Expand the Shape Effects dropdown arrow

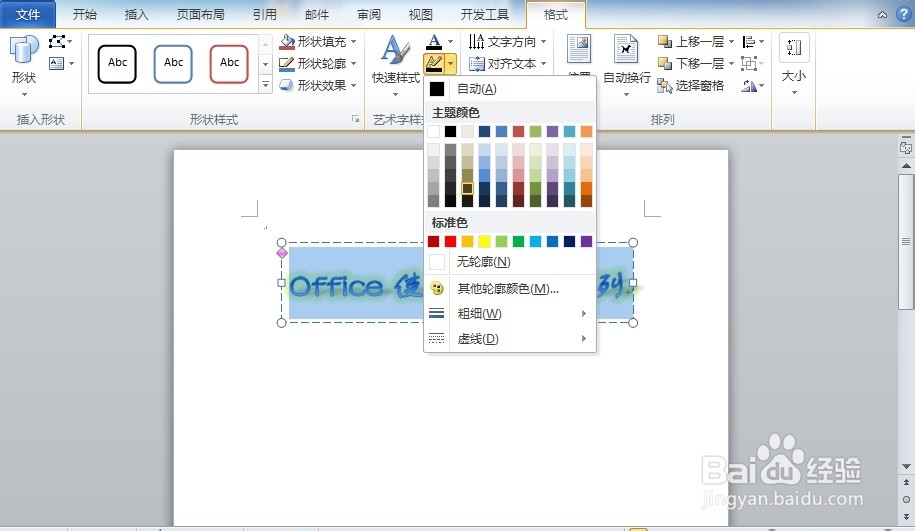(x=354, y=85)
